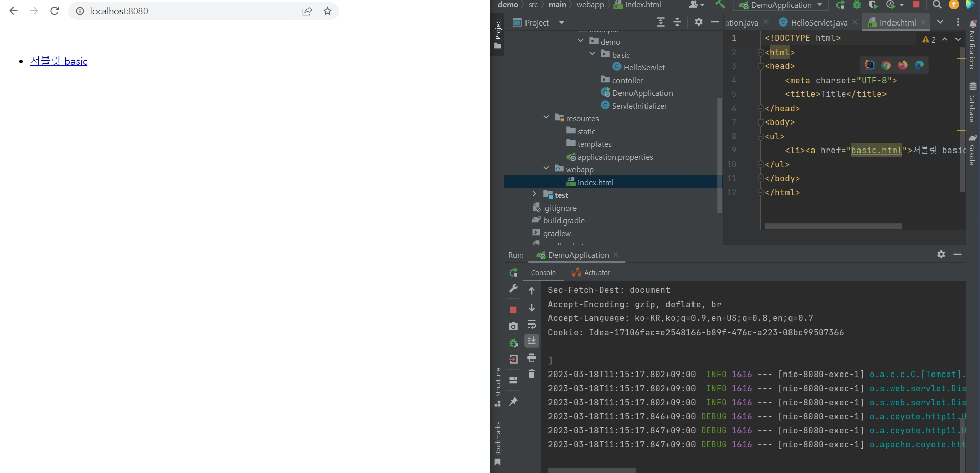Select .gitignore file in tree

point(555,208)
